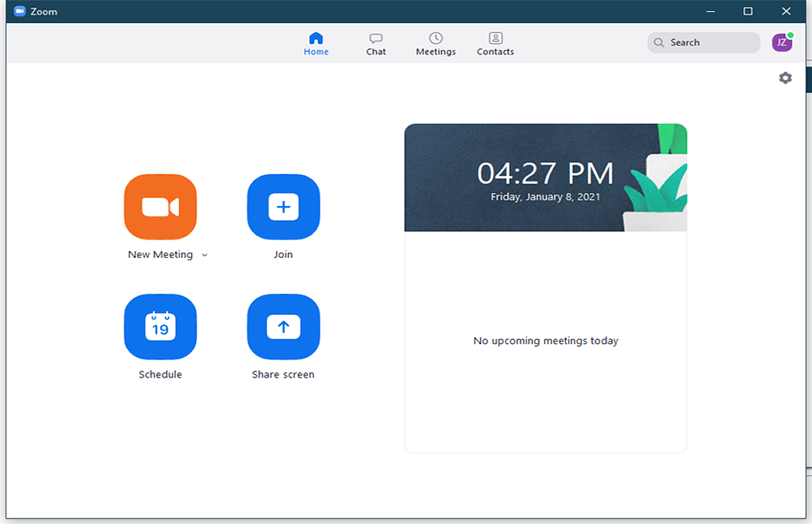812x524 pixels.
Task: Open Settings via the gear icon
Action: pyautogui.click(x=785, y=78)
